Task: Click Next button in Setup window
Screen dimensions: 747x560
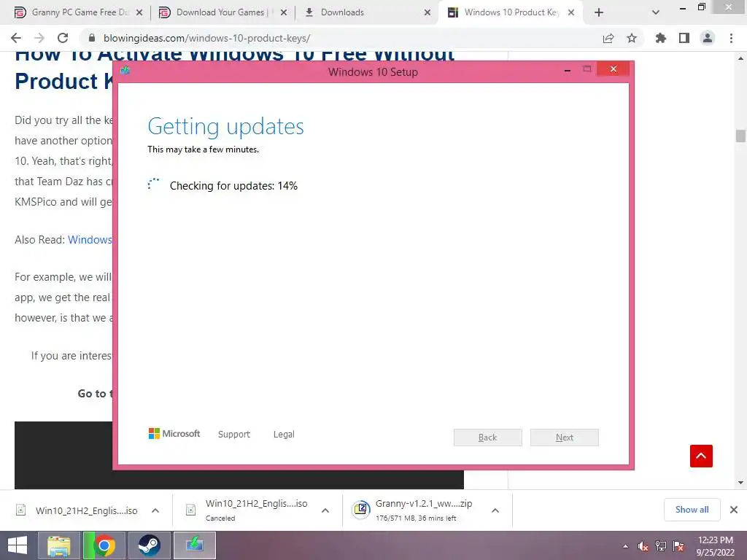Action: click(x=565, y=437)
